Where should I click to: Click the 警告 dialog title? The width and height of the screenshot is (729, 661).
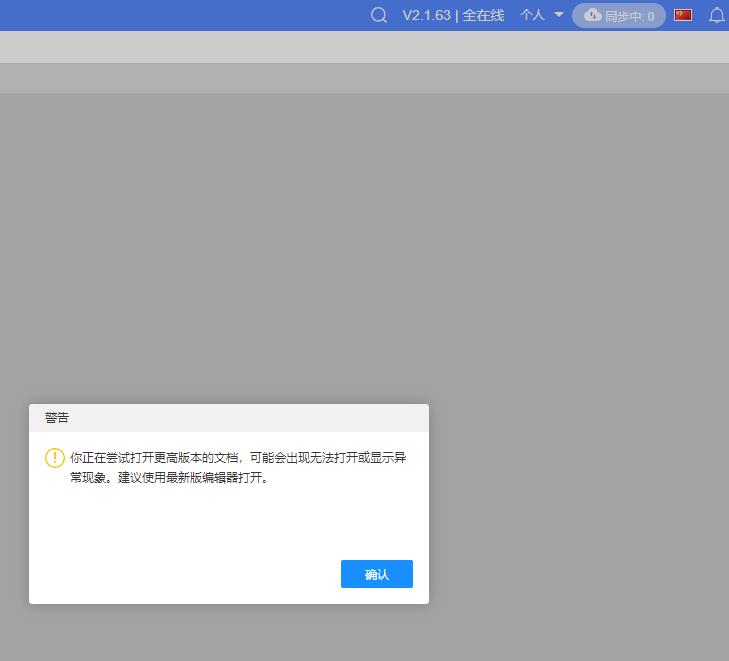coord(57,418)
